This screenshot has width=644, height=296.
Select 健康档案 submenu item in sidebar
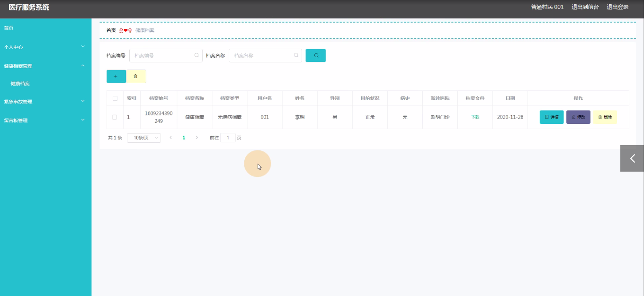coord(20,83)
